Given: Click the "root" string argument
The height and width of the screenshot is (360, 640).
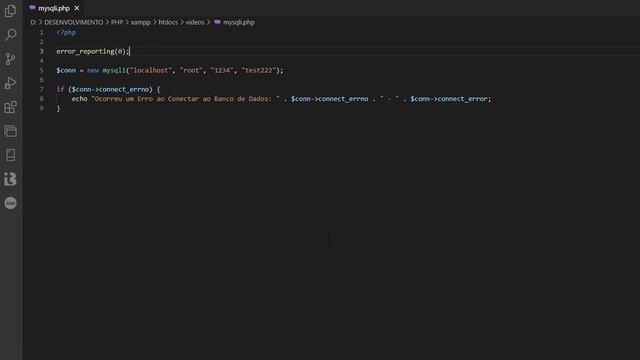Looking at the screenshot, I should pyautogui.click(x=191, y=70).
